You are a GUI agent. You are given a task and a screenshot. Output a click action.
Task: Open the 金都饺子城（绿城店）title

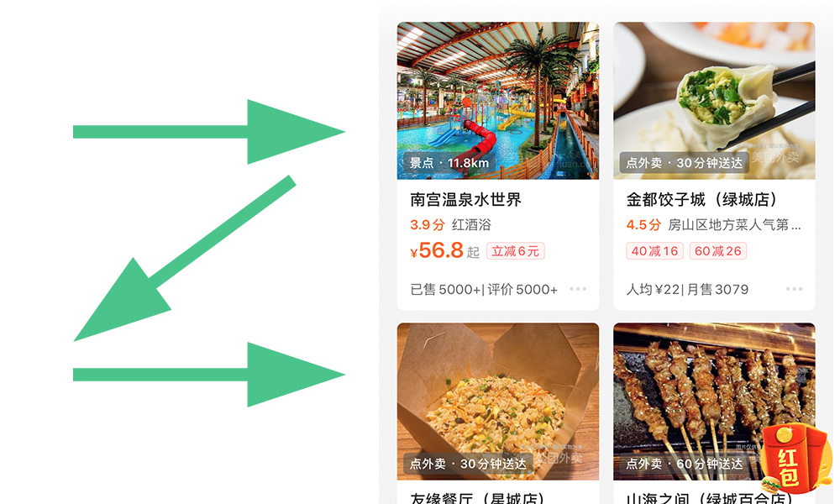point(702,200)
